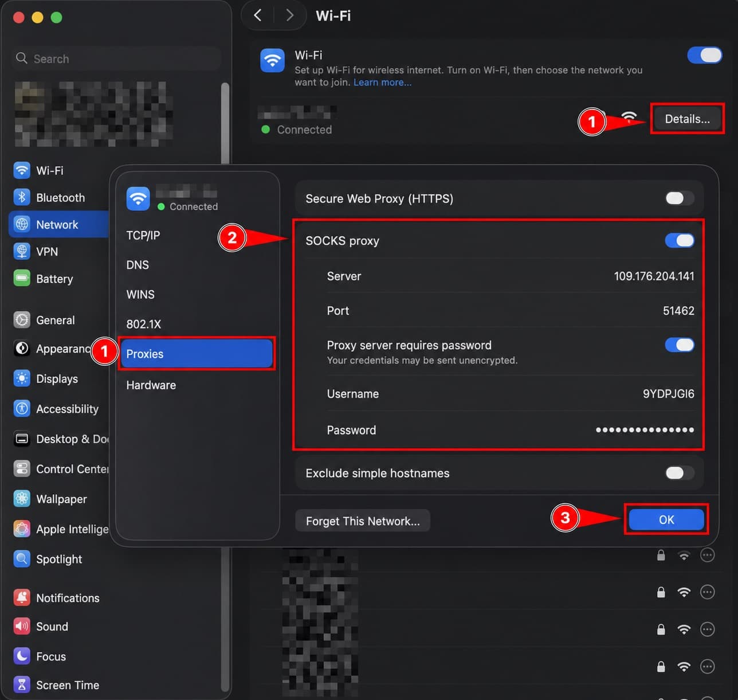The height and width of the screenshot is (700, 738).
Task: Open the Screen Time hourglass icon
Action: (22, 685)
